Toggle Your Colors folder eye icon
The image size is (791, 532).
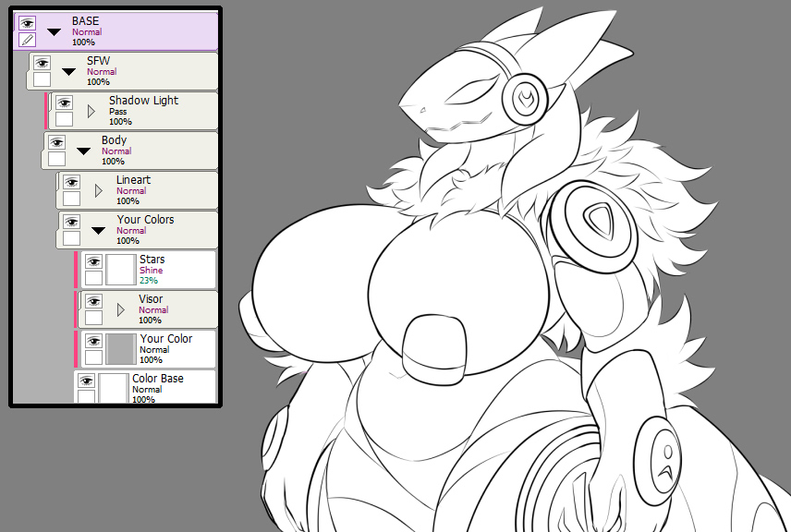point(72,222)
